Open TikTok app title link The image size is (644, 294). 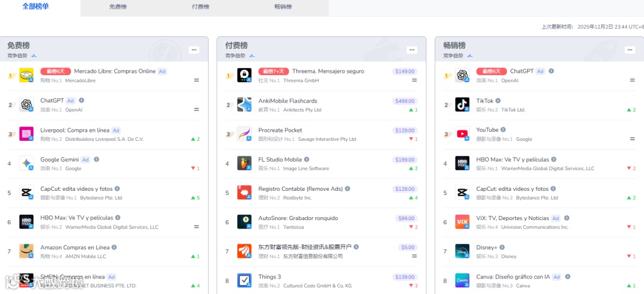point(485,101)
